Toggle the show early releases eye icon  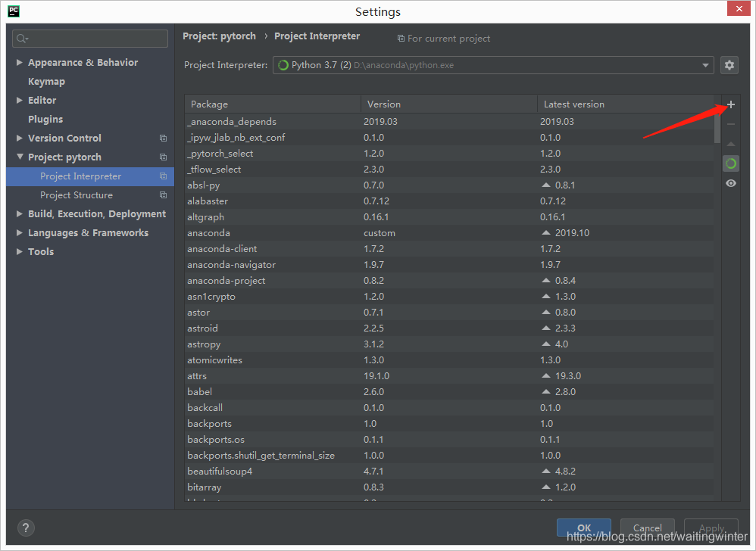pyautogui.click(x=731, y=183)
